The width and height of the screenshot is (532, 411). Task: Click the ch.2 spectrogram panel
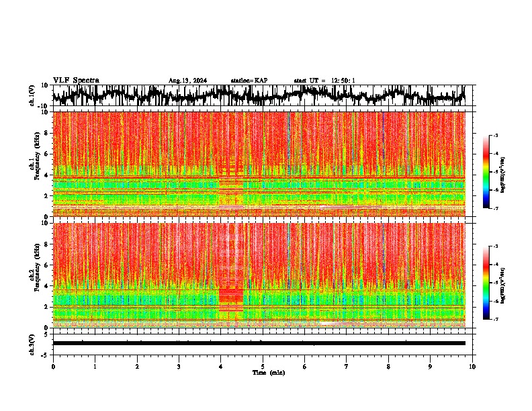259,275
